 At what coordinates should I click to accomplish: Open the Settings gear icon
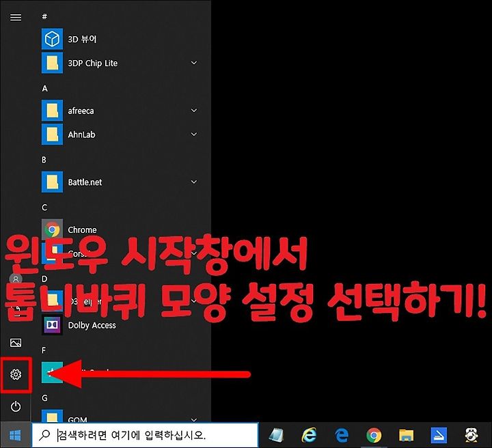pyautogui.click(x=16, y=374)
